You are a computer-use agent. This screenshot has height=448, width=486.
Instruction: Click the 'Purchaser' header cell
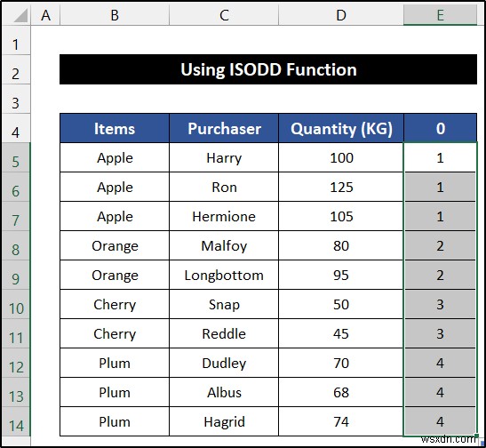pyautogui.click(x=224, y=128)
